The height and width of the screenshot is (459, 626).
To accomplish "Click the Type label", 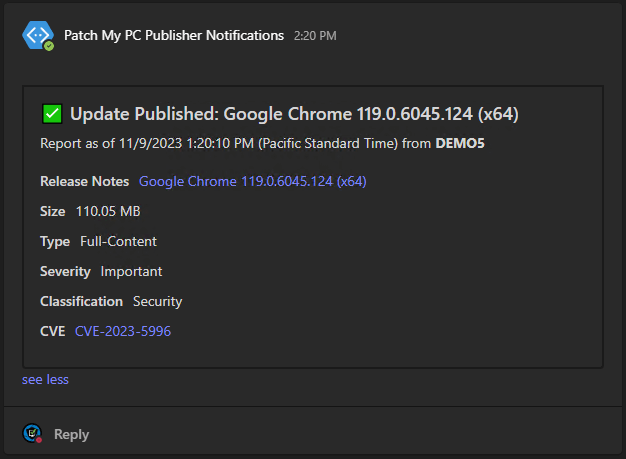I will click(x=55, y=241).
